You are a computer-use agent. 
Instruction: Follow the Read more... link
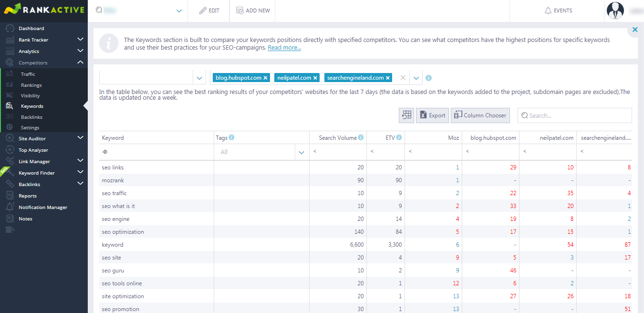284,48
